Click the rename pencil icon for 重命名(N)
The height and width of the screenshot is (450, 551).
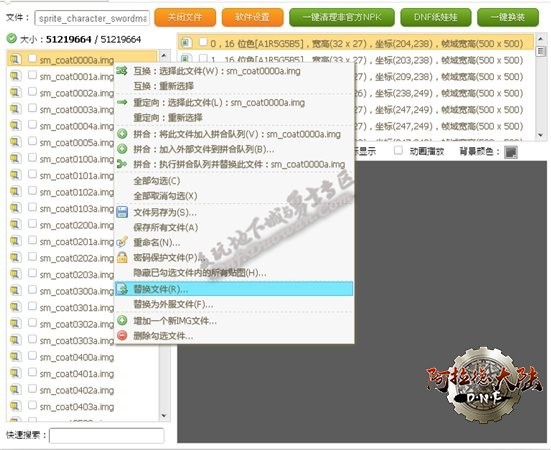point(122,242)
